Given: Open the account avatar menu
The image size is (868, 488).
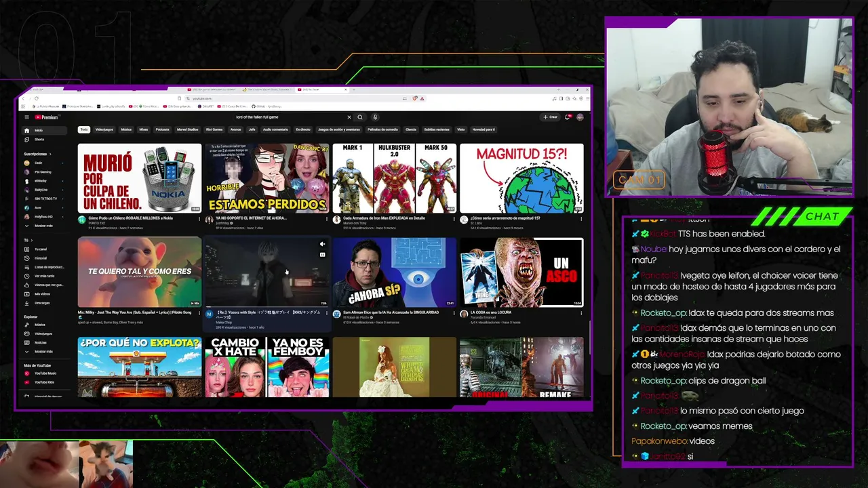Looking at the screenshot, I should (x=580, y=117).
